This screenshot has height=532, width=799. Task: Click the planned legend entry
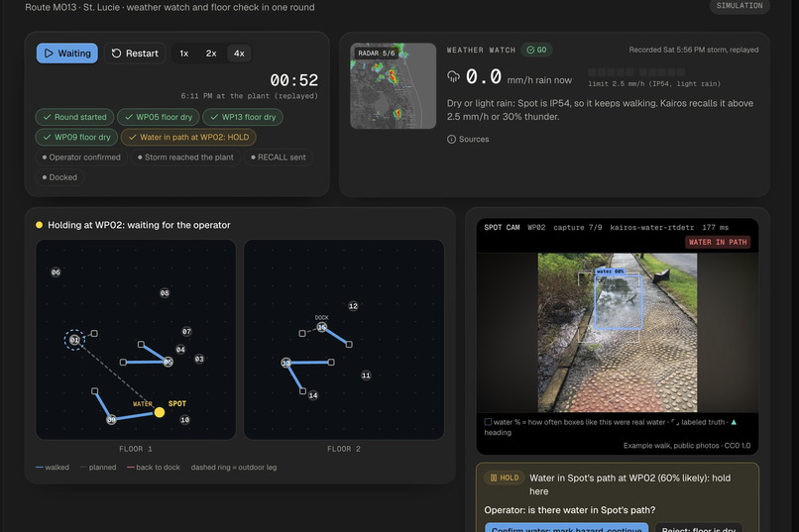tap(98, 468)
